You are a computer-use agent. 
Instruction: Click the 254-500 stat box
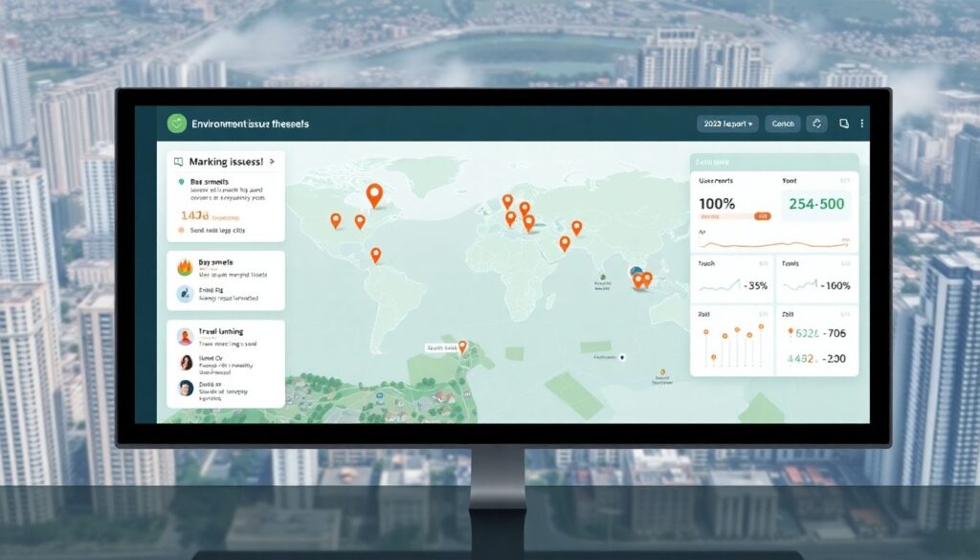pos(815,204)
